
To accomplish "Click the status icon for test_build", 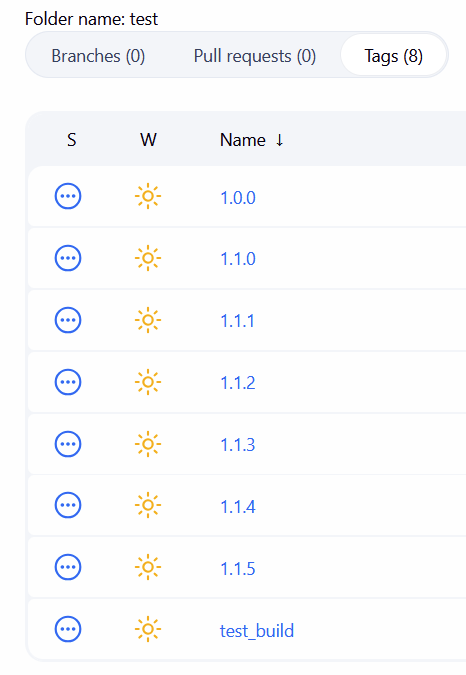I will click(x=68, y=629).
